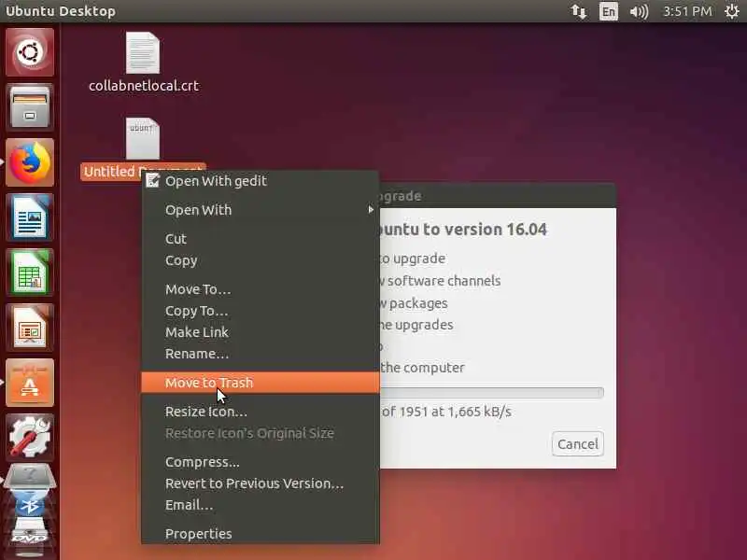Launch LibreOffice Impress

point(30,328)
